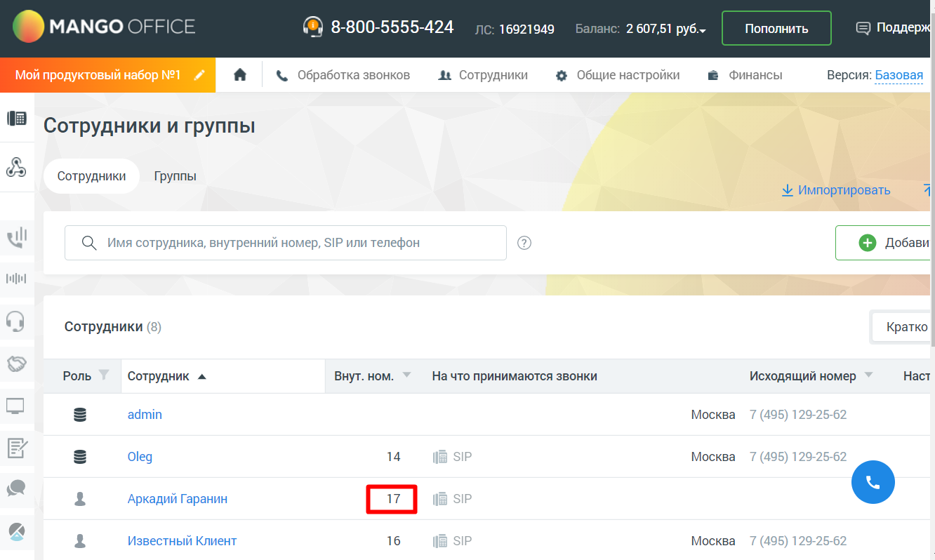Click the question mark help icon near search
This screenshot has height=560, width=935.
(524, 243)
